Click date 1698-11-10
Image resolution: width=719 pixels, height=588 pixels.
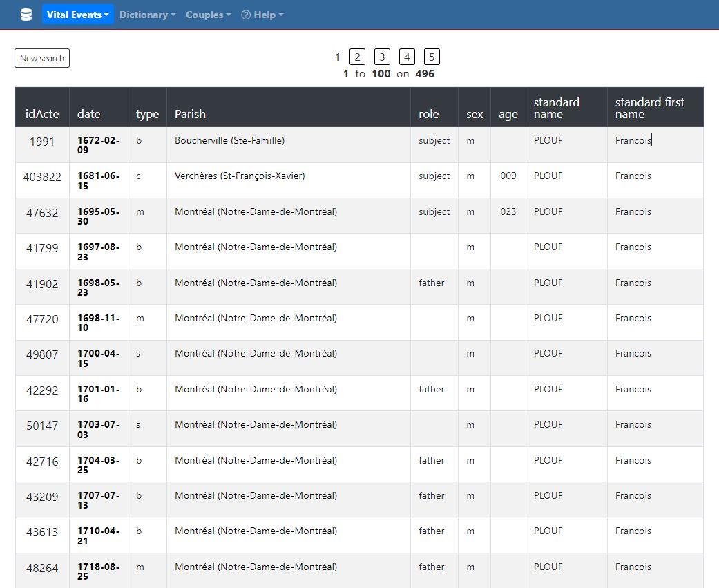[x=98, y=323]
